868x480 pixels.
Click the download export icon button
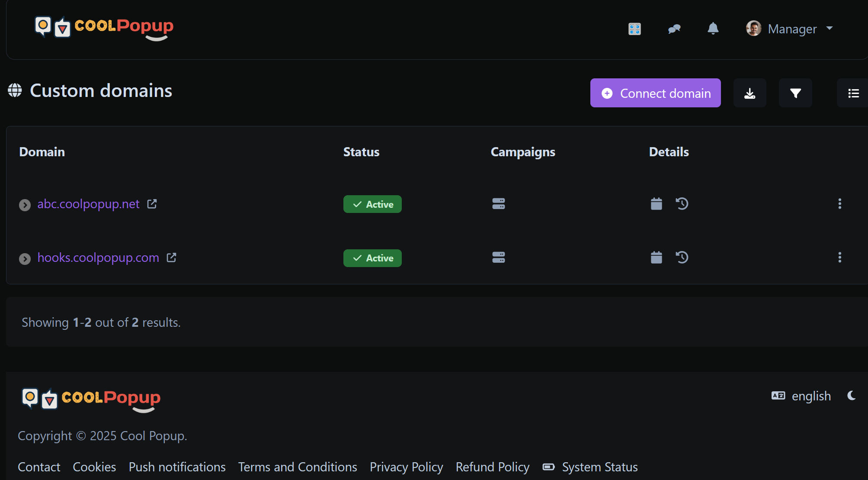(749, 93)
